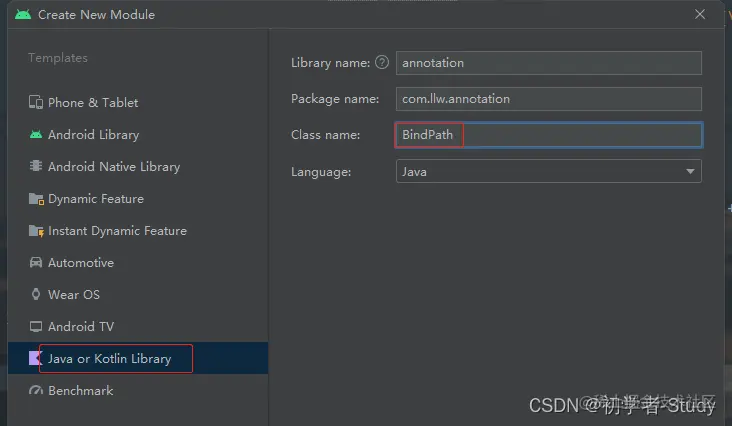Focus the Library name input field
Screen dimensions: 732x426
(x=549, y=63)
